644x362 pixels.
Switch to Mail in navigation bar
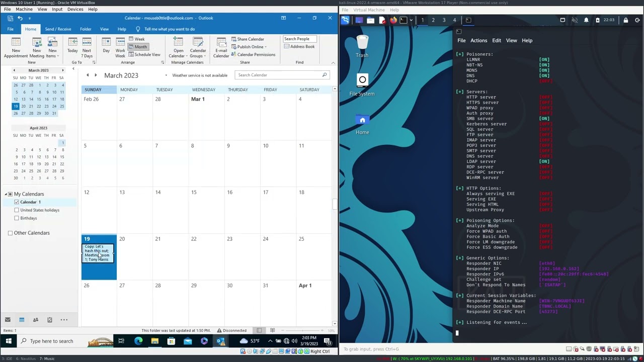(8, 320)
